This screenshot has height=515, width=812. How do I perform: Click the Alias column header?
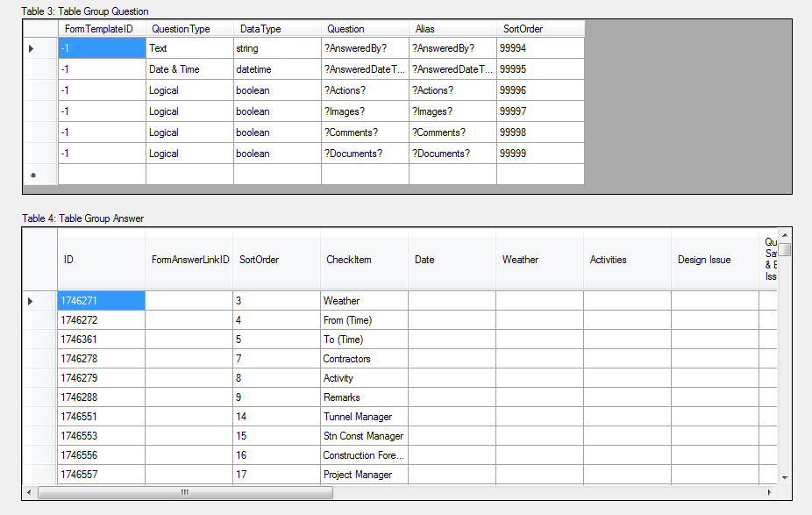tap(452, 29)
